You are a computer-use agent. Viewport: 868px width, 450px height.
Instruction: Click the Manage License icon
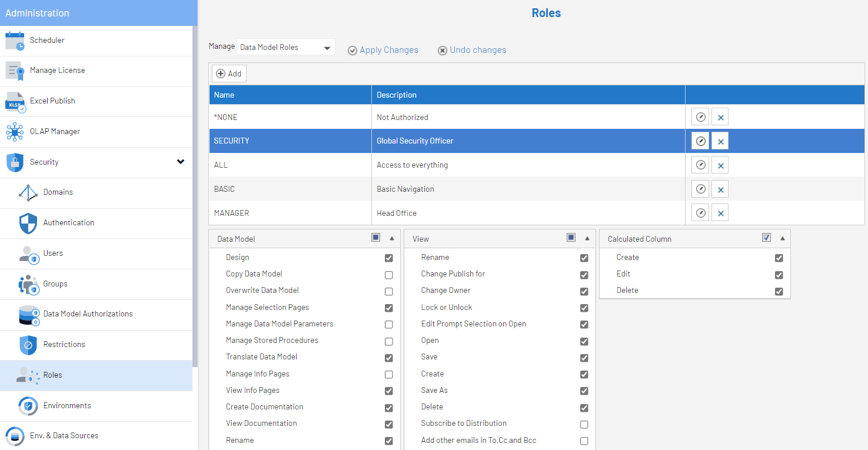tap(15, 71)
